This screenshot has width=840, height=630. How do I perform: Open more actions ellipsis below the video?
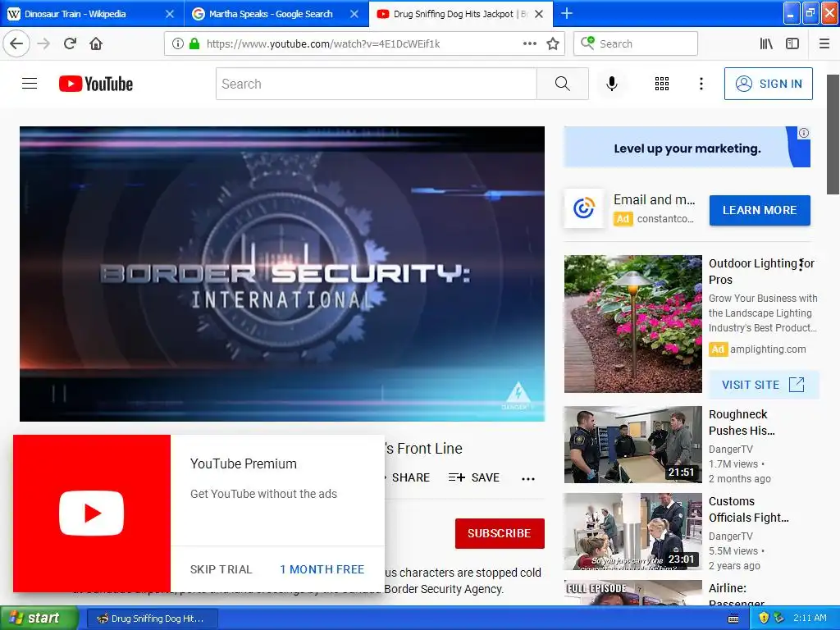[528, 479]
